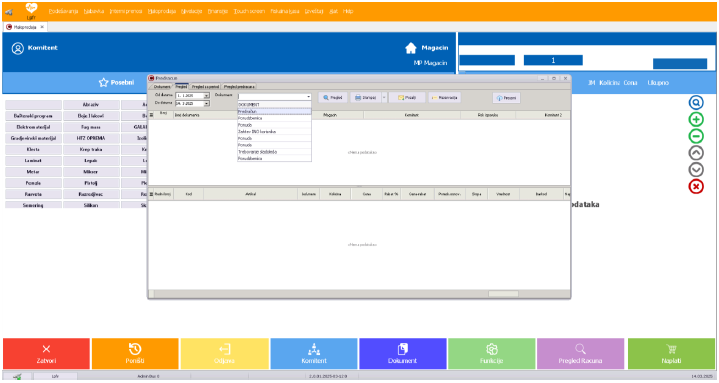Image resolution: width=719 pixels, height=383 pixels.
Task: Click the magnifier search circle icon
Action: tap(696, 103)
